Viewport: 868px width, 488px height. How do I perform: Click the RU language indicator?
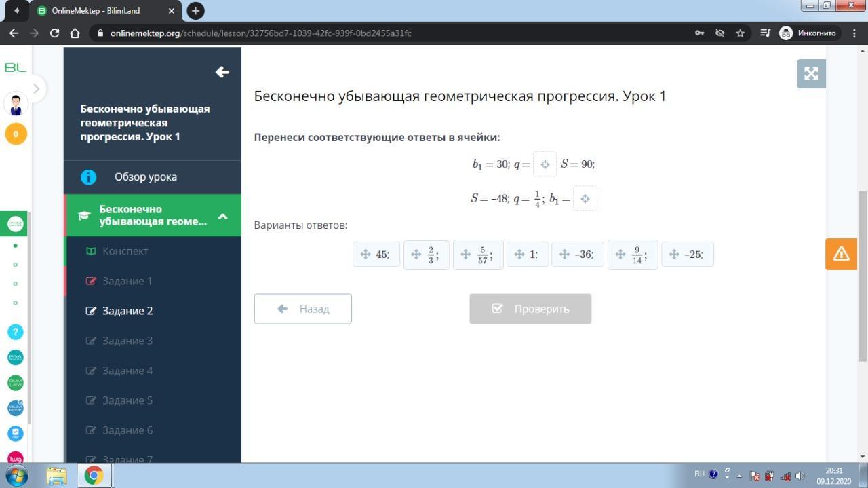click(x=699, y=474)
